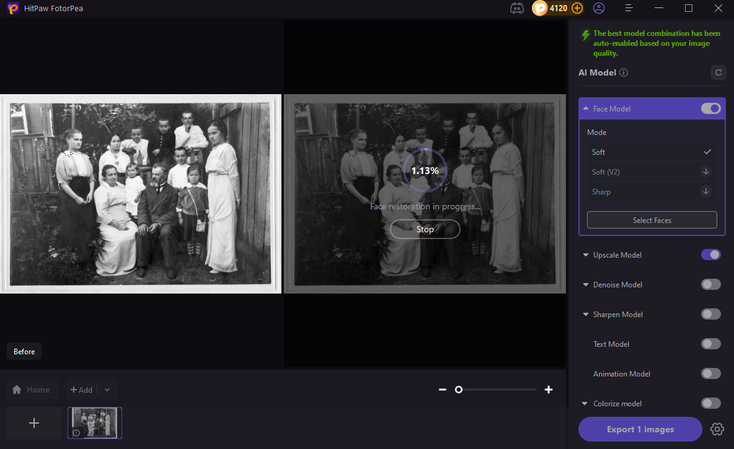Open export settings gear icon
Viewport: 734px width, 449px height.
point(717,429)
